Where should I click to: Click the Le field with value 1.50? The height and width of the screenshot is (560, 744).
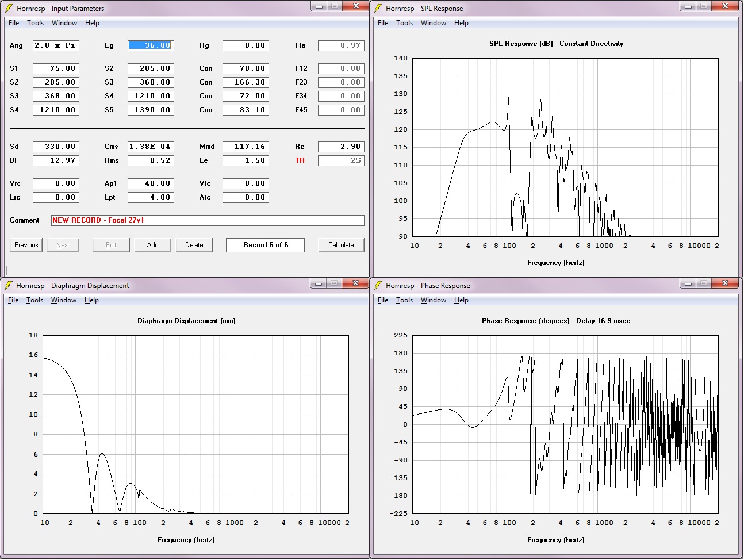[x=246, y=160]
